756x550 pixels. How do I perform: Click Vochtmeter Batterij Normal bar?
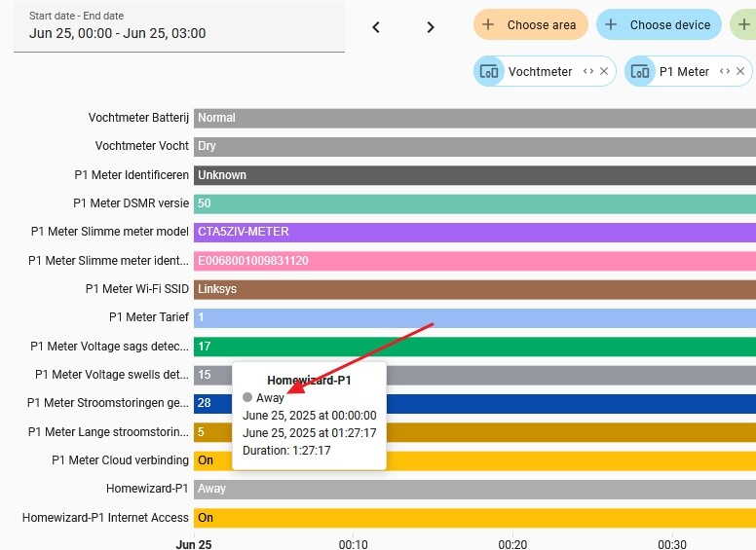coord(474,118)
